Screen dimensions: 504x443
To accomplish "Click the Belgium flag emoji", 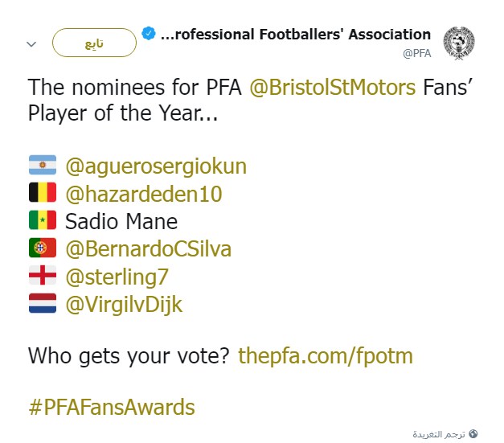I will [x=42, y=194].
